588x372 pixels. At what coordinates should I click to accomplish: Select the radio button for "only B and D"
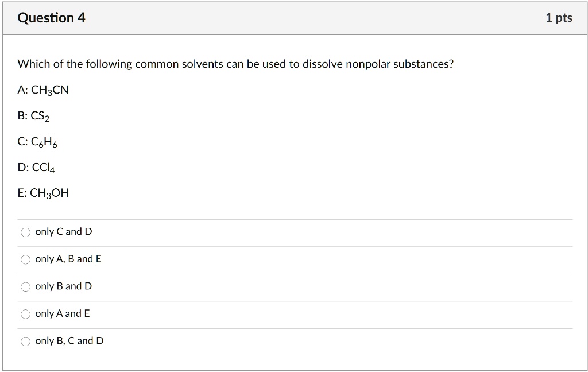click(x=25, y=286)
